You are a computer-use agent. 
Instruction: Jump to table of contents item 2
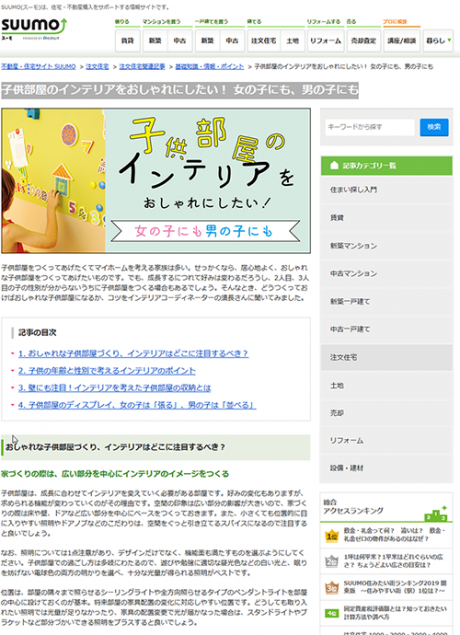107,371
